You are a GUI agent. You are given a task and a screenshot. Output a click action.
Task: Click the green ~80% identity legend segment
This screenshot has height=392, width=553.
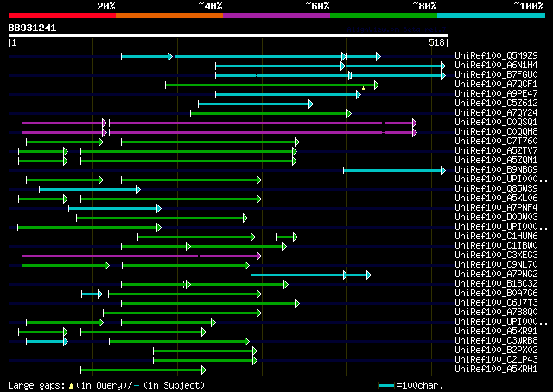point(384,16)
